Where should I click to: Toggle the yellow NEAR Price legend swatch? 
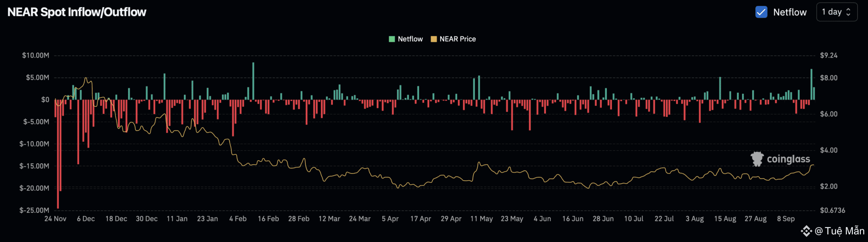434,39
